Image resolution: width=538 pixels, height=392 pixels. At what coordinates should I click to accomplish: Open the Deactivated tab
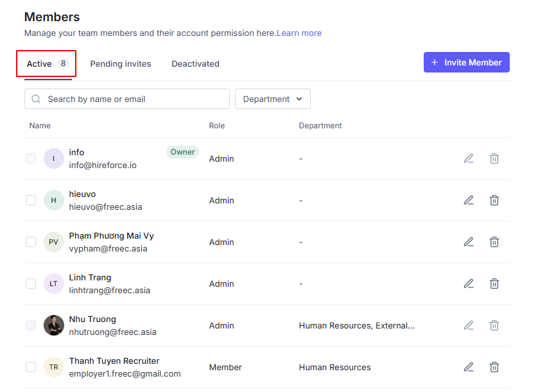point(195,64)
